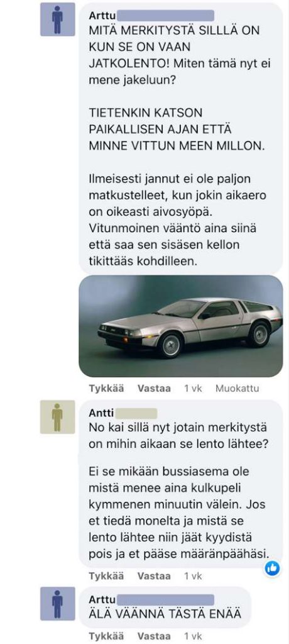Open Antti's profile name link
Viewport: 289px width, 644px height.
coord(101,413)
